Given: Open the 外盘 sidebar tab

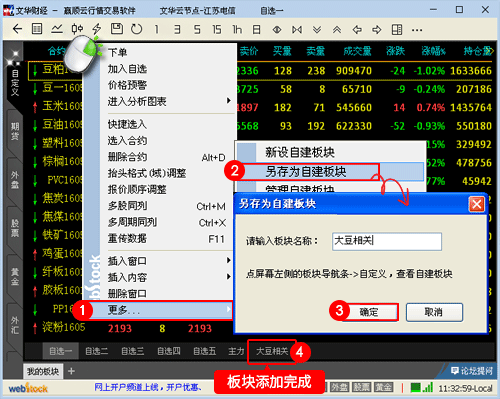Looking at the screenshot, I should pyautogui.click(x=15, y=180).
